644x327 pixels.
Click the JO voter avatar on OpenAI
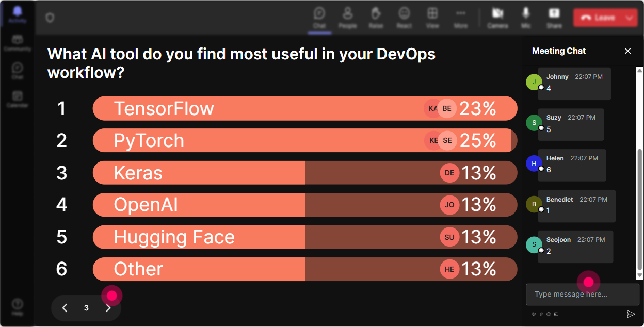(x=449, y=205)
